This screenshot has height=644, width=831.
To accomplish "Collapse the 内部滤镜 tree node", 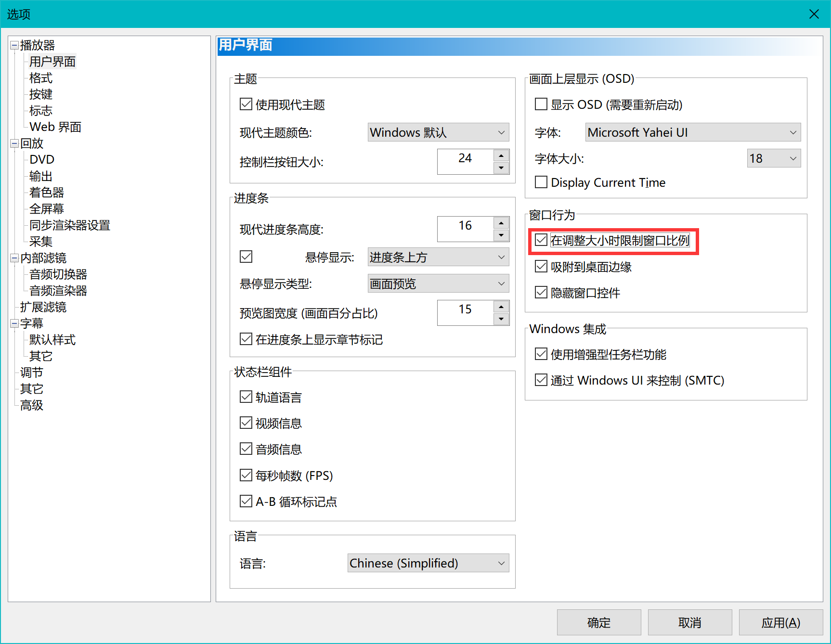I will (x=14, y=258).
